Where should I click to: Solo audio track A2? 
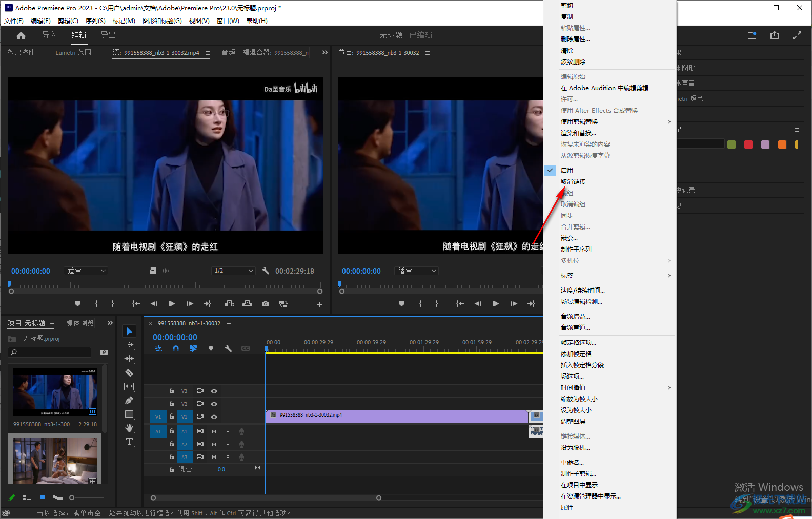[x=228, y=444]
